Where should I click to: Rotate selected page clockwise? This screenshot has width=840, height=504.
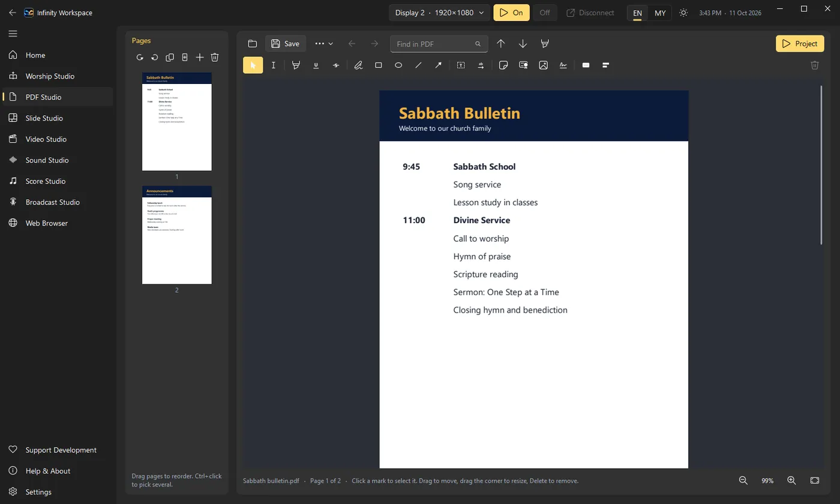(140, 58)
